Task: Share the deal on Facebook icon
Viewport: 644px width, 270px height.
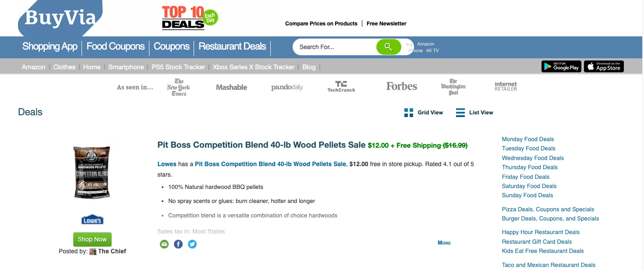Action: click(x=178, y=244)
